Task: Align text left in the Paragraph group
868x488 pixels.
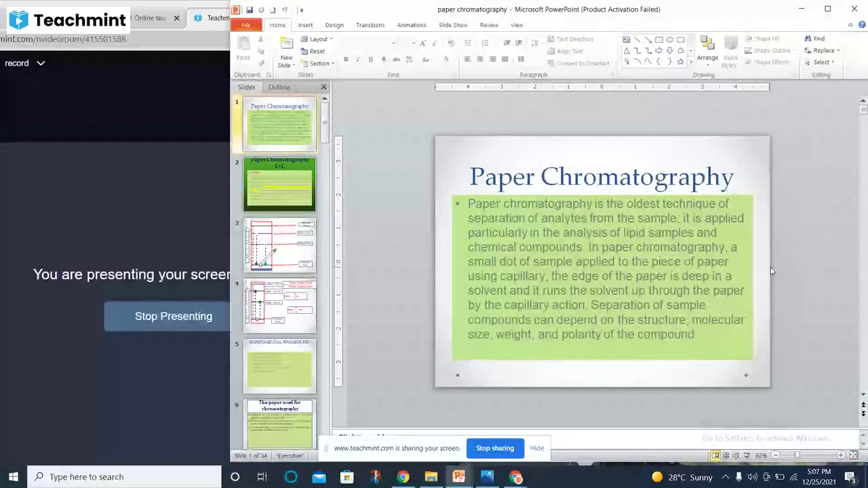Action: click(x=467, y=60)
